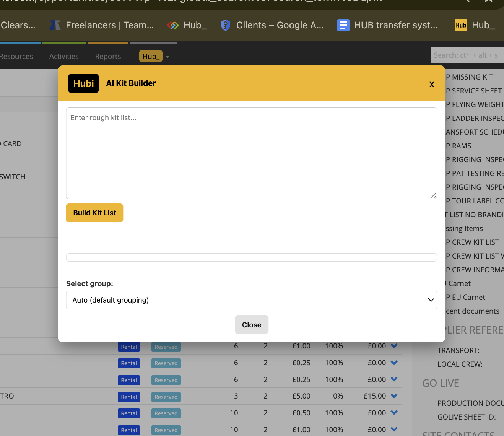
Task: Grab the text area resize handle
Action: pos(433,195)
